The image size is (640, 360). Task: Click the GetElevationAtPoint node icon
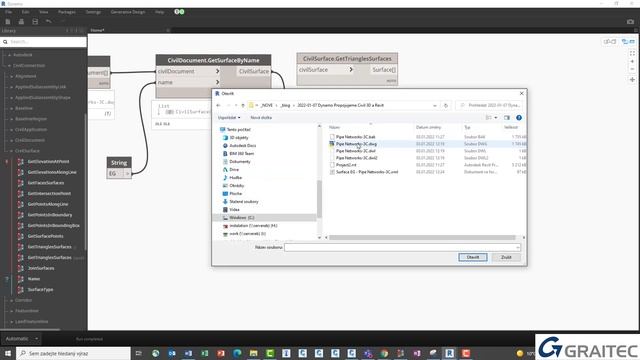(x=20, y=162)
